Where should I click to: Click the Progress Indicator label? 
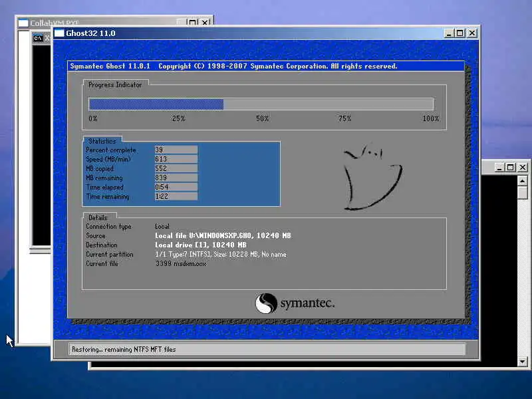pos(114,85)
